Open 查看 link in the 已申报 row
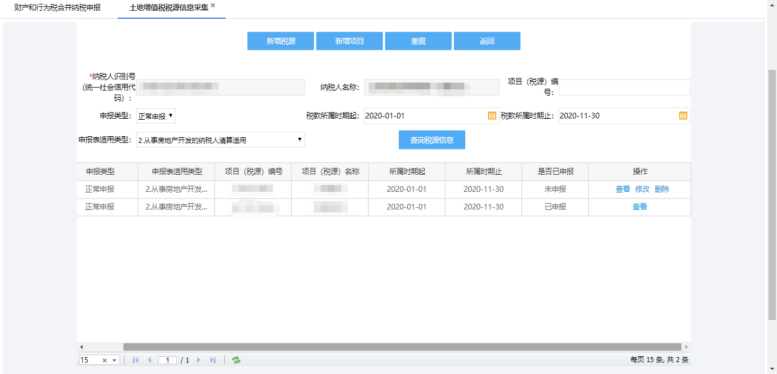The width and height of the screenshot is (777, 374). (x=640, y=207)
